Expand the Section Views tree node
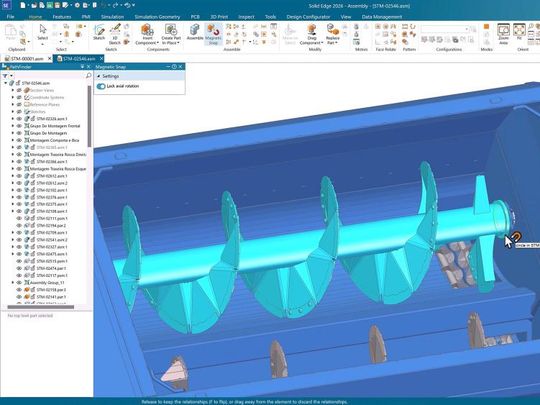The width and height of the screenshot is (540, 405). [13, 90]
